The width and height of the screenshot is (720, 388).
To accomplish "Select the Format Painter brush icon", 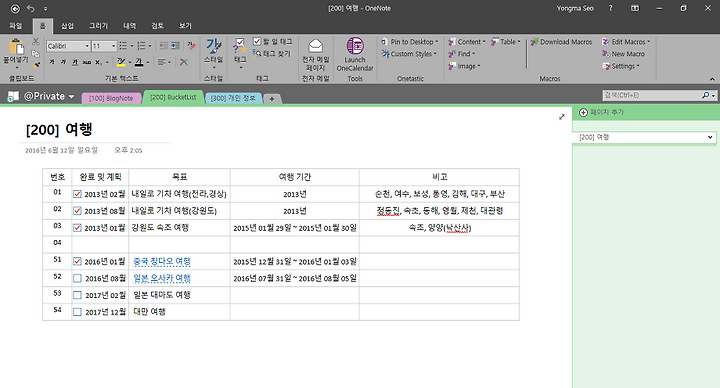I will pyautogui.click(x=36, y=65).
